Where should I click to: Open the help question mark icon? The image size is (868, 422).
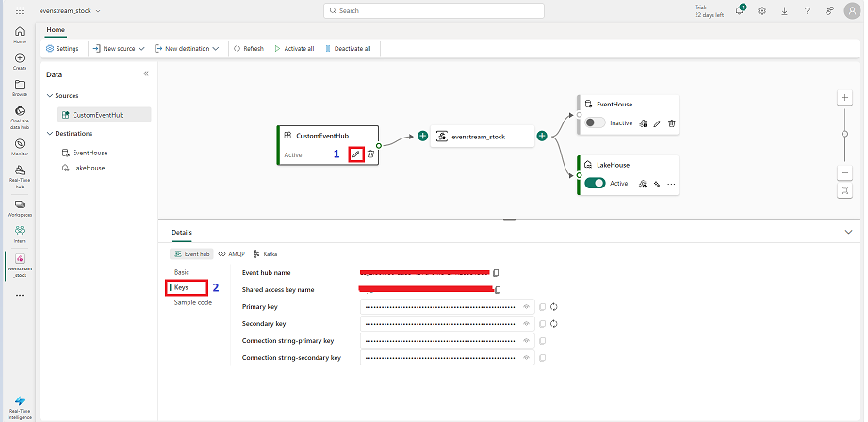[807, 11]
